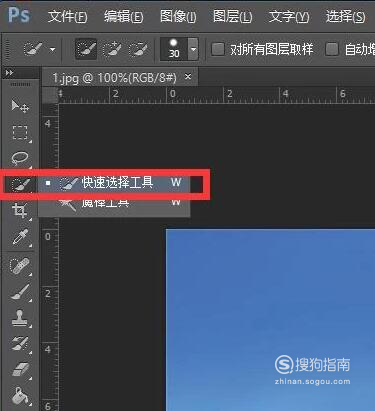This screenshot has height=411, width=375.
Task: Click Quick Selection tool in the toolbar
Action: point(20,184)
